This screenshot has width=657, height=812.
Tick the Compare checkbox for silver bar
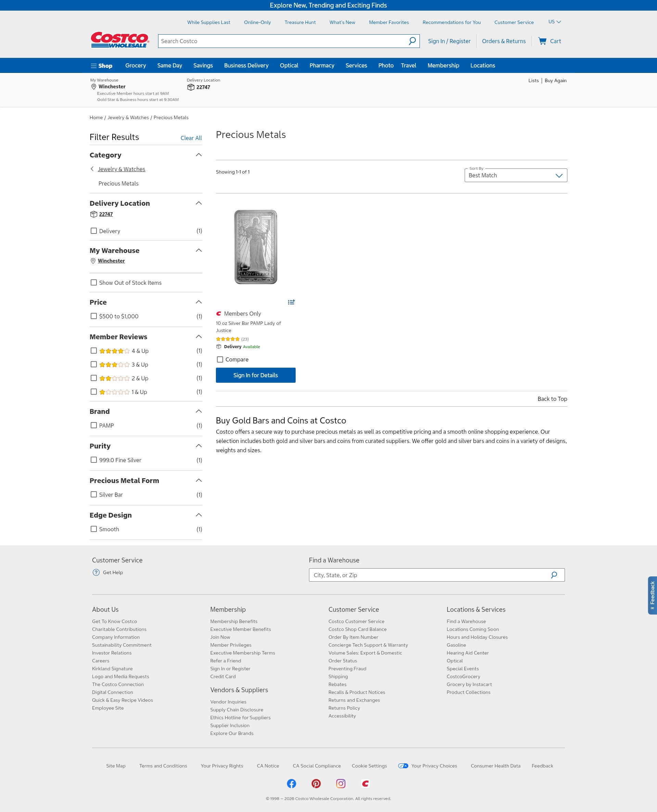(220, 360)
